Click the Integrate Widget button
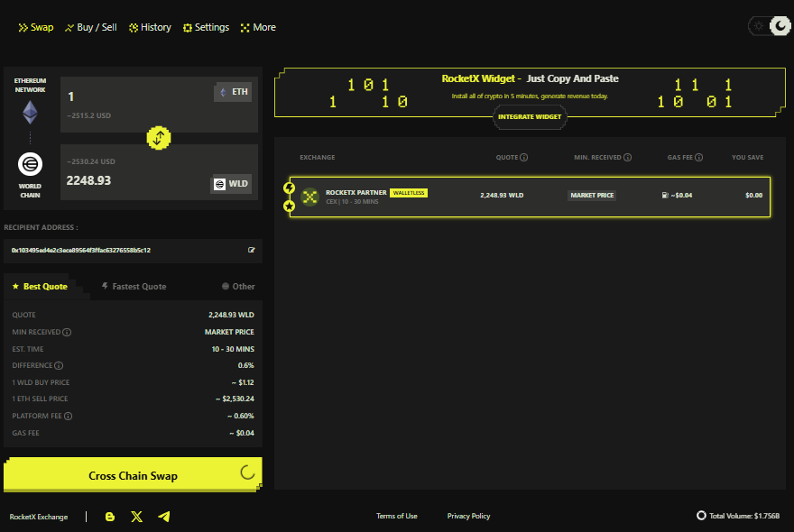Image resolution: width=794 pixels, height=532 pixels. 530,117
